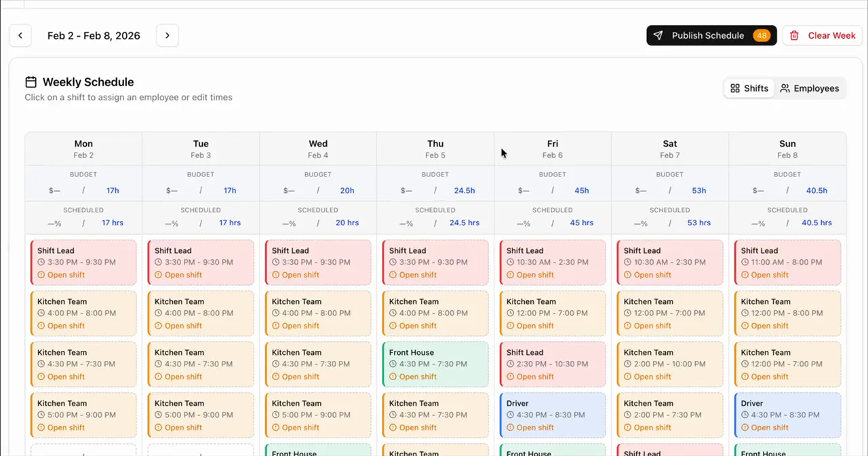Viewport: 868px width, 456px height.
Task: Open Friday's Shift Lead 2:30 PM shift
Action: pyautogui.click(x=553, y=364)
